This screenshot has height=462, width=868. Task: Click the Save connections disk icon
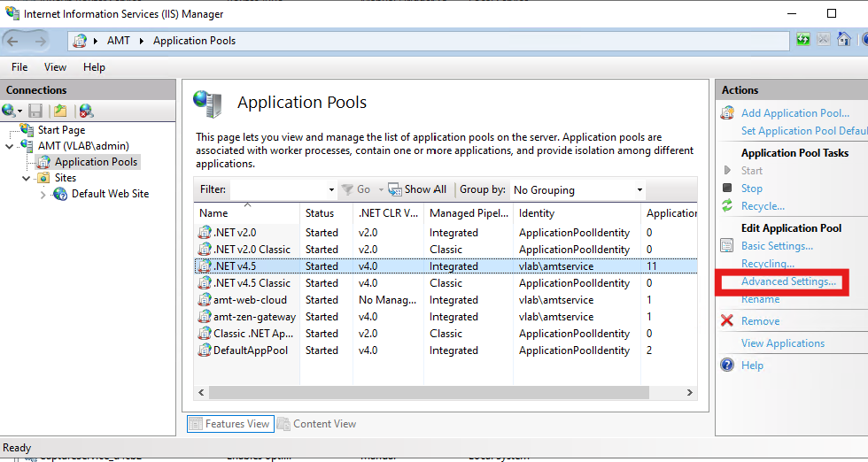click(36, 111)
